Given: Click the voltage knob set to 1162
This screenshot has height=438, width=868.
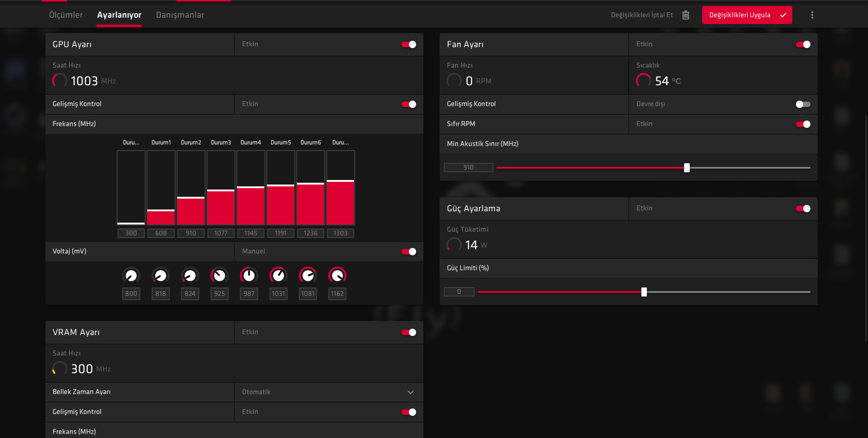Looking at the screenshot, I should click(x=337, y=275).
